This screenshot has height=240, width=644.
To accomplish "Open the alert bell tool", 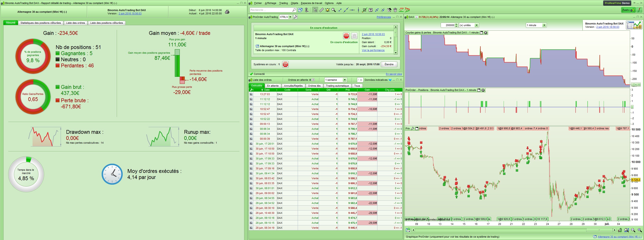I will pos(327,10).
